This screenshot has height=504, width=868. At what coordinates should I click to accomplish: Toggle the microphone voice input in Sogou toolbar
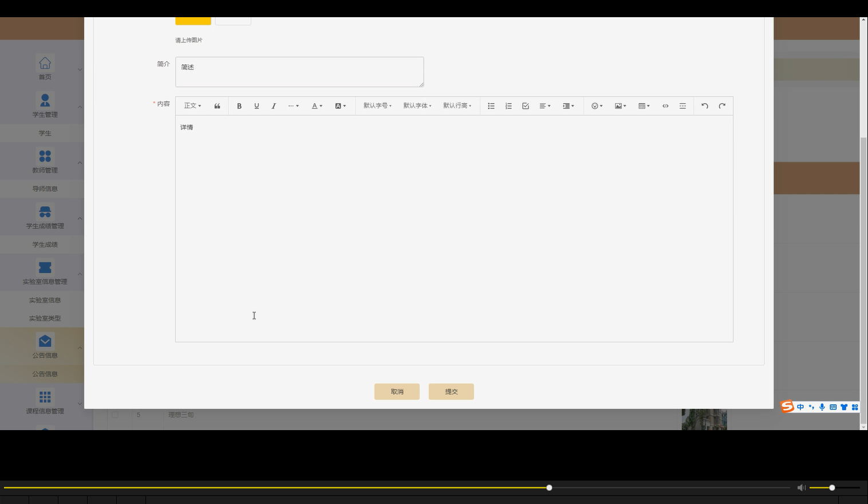point(822,407)
